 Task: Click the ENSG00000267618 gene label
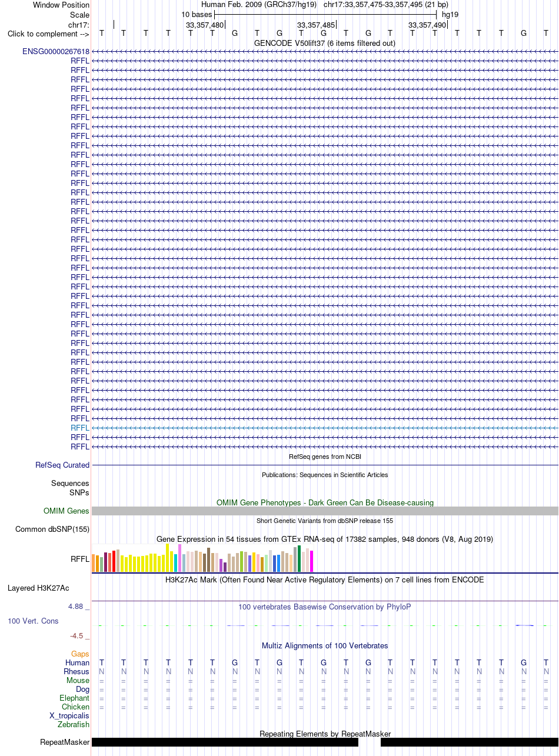click(x=56, y=51)
